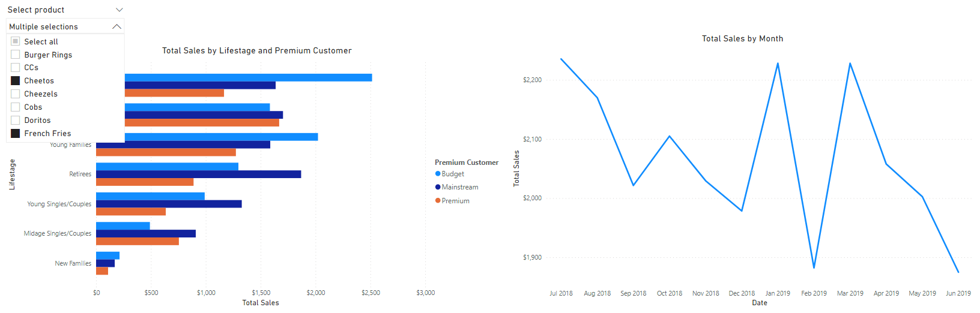Click the Jan 2019 peak on line chart
The image size is (980, 313).
(778, 63)
